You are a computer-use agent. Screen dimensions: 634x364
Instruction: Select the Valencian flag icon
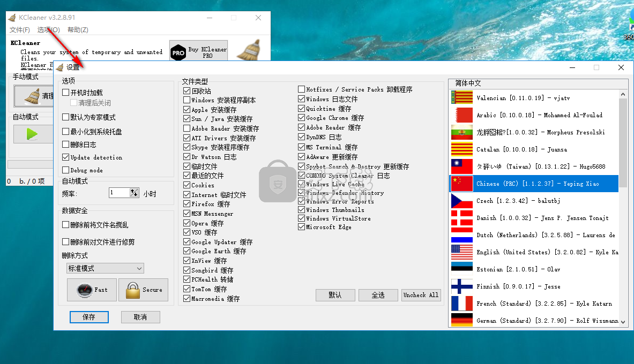click(x=462, y=98)
